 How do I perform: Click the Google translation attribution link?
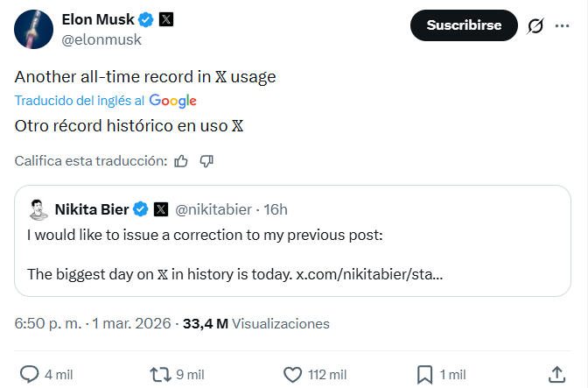pyautogui.click(x=172, y=100)
